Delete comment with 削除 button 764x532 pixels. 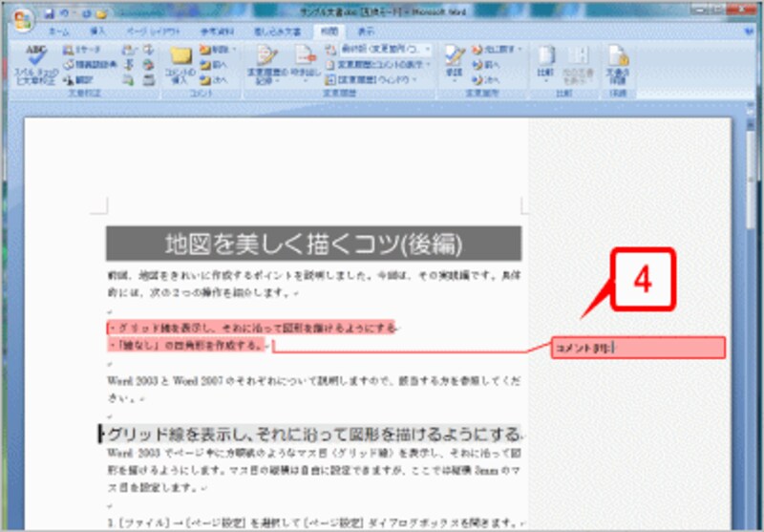pos(214,50)
